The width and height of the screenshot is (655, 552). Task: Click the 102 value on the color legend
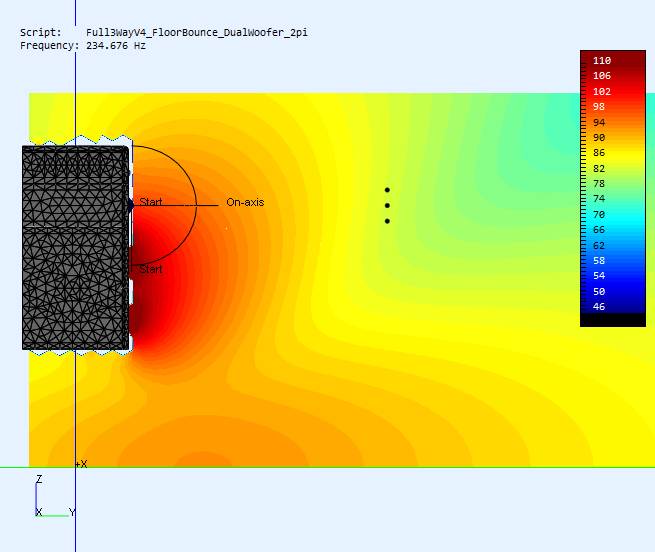coord(602,92)
